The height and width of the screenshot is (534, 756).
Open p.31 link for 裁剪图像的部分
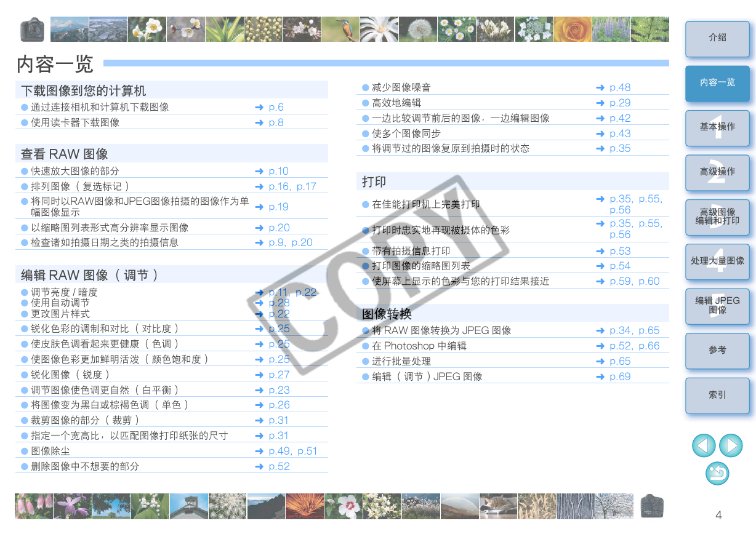click(278, 420)
